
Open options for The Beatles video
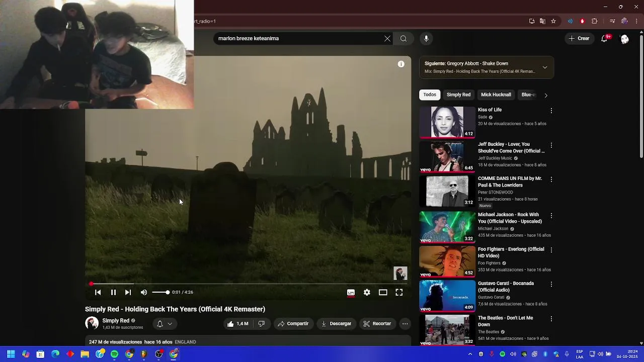(x=551, y=319)
